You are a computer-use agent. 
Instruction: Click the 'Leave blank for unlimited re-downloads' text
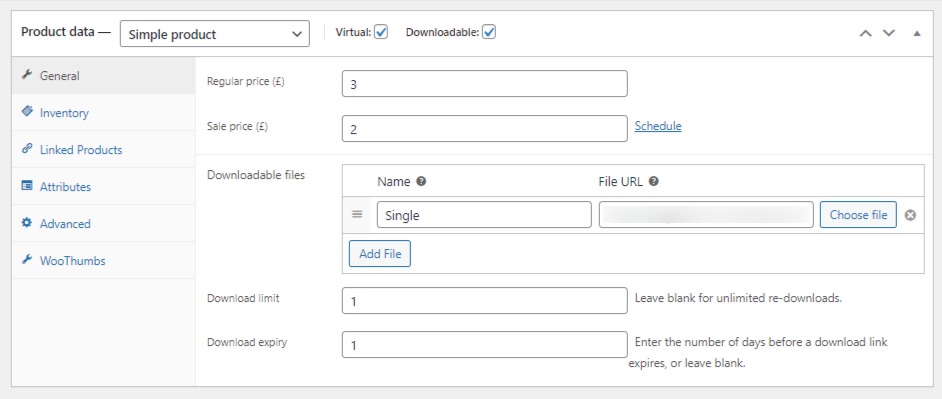point(738,298)
